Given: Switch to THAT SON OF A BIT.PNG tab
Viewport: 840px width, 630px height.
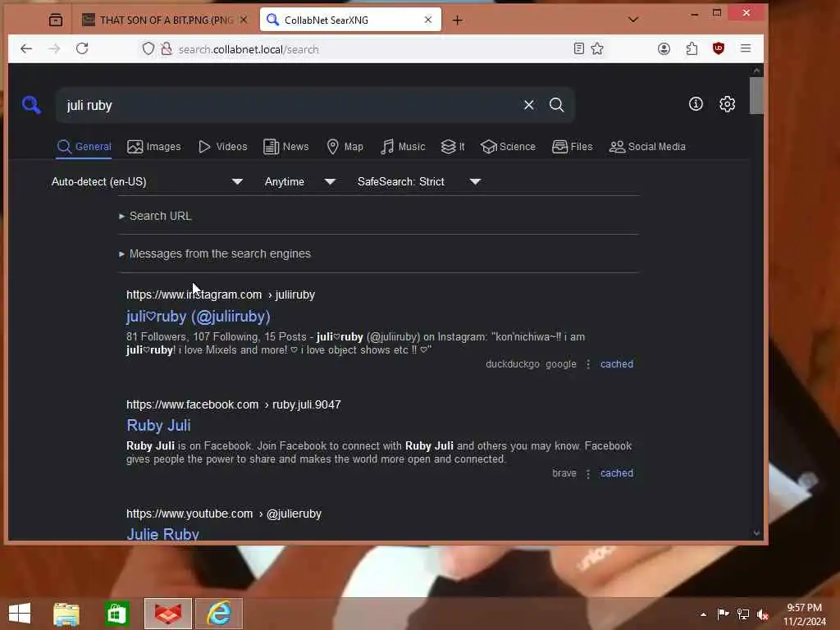Looking at the screenshot, I should 163,20.
